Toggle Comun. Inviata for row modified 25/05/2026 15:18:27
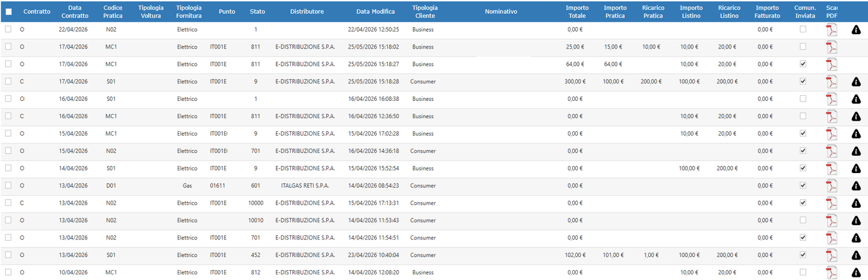Viewport: 868px width, 280px height. (x=803, y=64)
